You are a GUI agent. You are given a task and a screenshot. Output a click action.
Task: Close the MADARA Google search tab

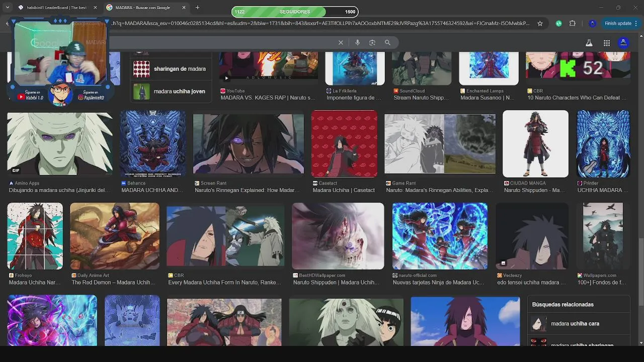coord(184,8)
